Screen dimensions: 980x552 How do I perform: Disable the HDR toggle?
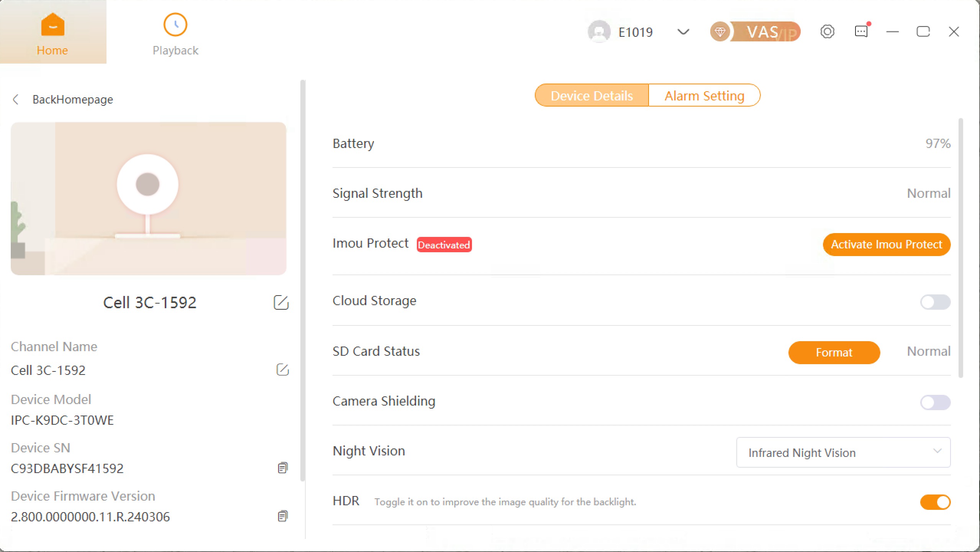click(935, 502)
